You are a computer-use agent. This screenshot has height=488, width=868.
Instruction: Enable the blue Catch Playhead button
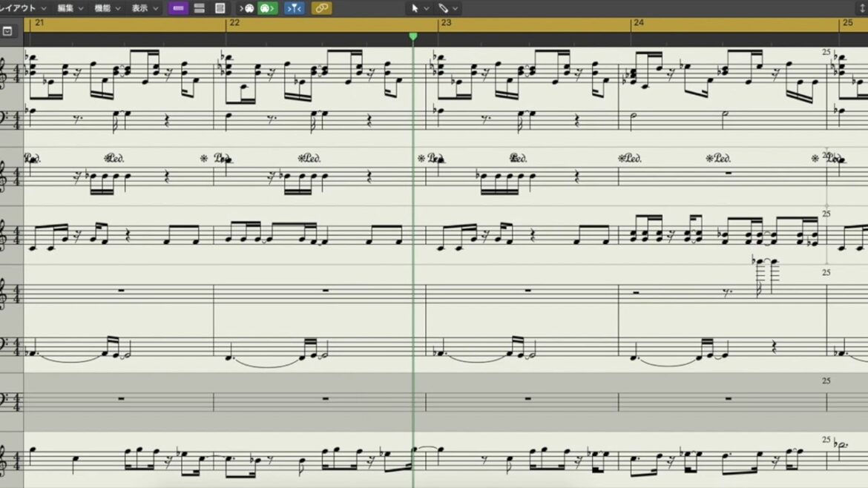coord(295,8)
